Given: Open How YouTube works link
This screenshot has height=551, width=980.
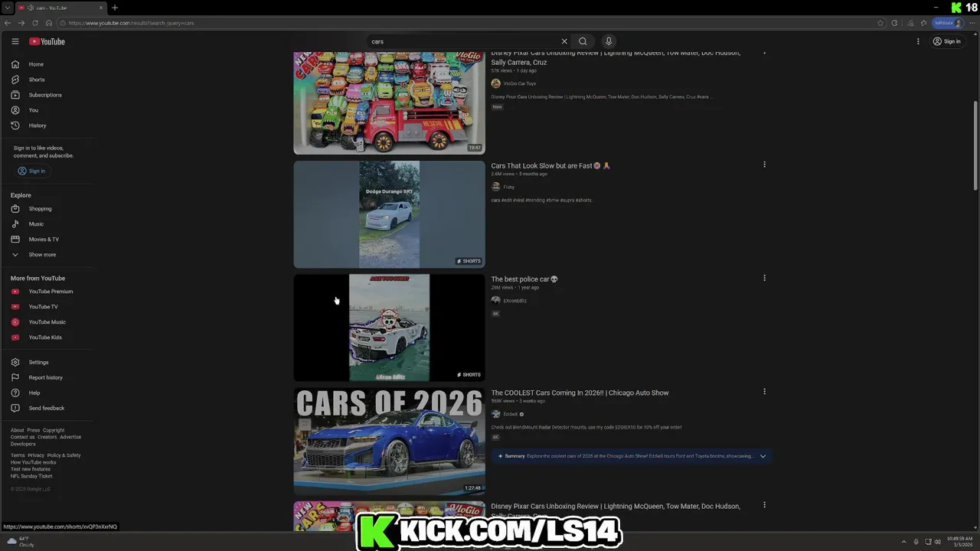Looking at the screenshot, I should coord(33,462).
